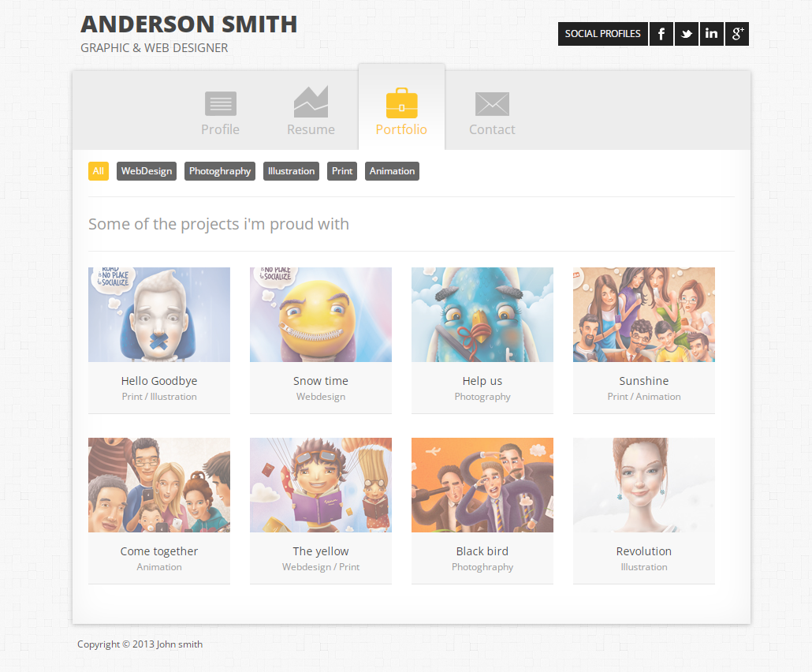Filter portfolio by WebDesign

[147, 171]
